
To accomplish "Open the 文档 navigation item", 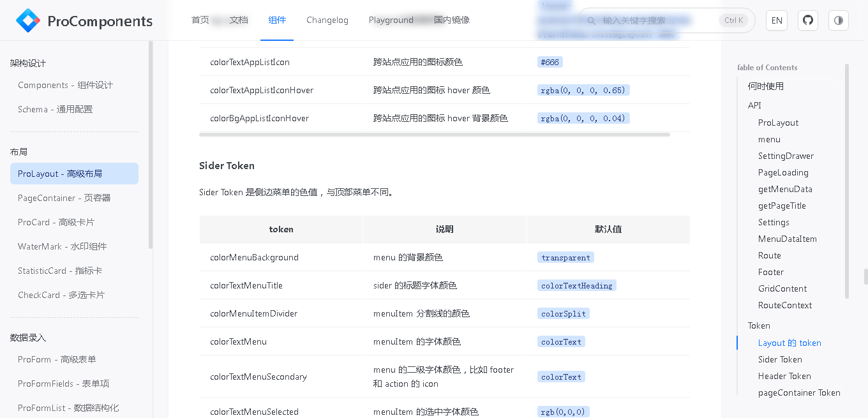I will [x=239, y=20].
